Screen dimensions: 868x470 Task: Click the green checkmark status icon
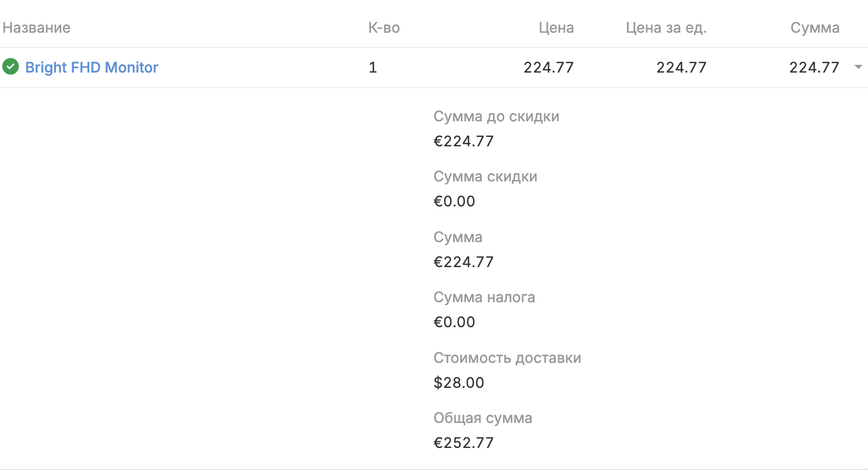click(11, 67)
